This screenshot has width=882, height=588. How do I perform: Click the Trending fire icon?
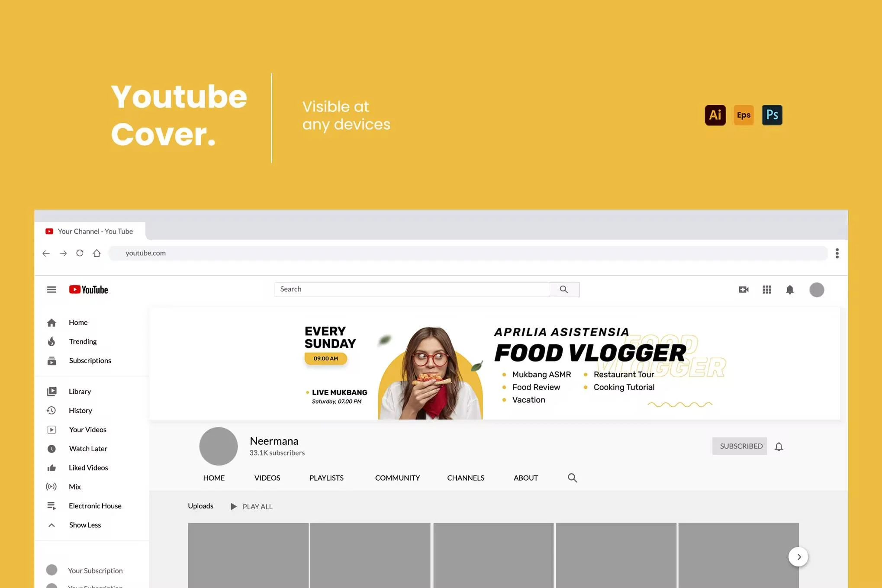click(51, 341)
